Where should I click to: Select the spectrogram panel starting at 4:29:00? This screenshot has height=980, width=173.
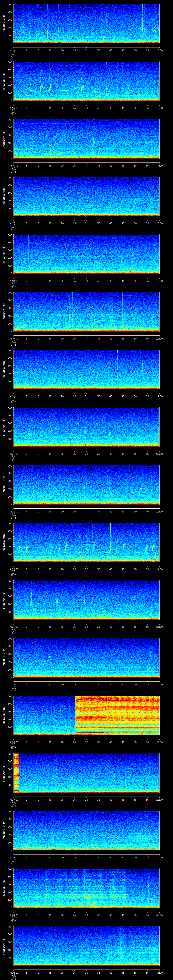tap(86, 888)
